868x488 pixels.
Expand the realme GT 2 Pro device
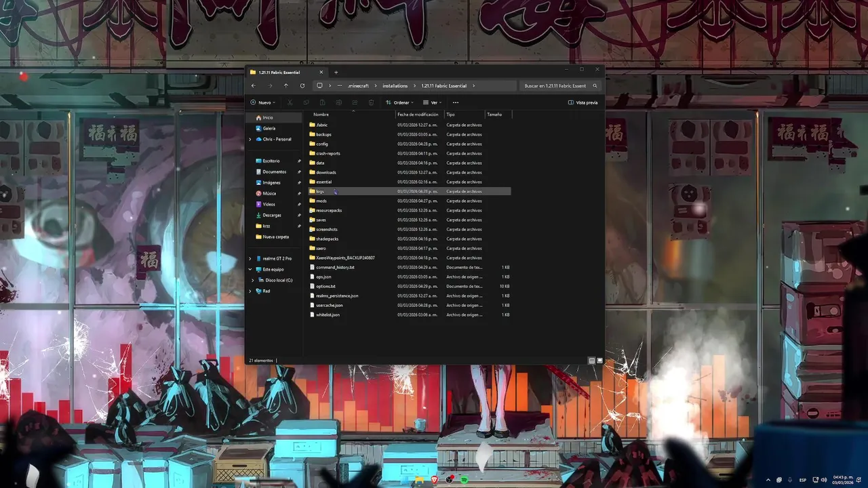point(250,258)
